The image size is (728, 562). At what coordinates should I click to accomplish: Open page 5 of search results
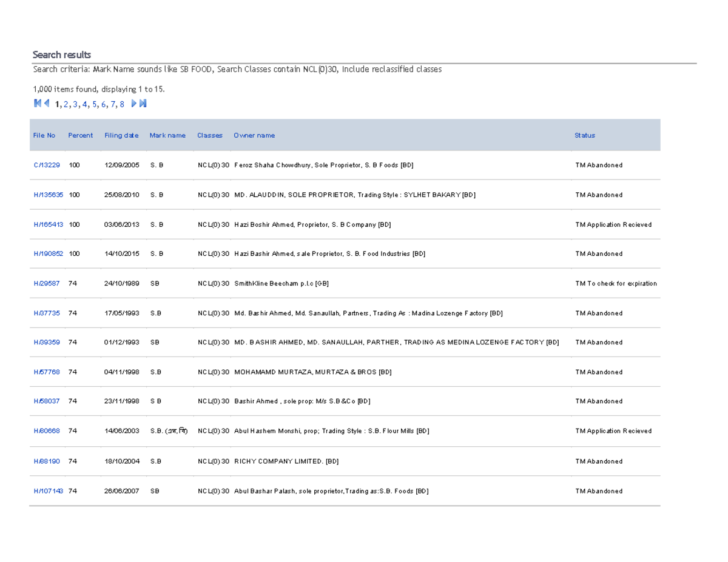click(95, 104)
